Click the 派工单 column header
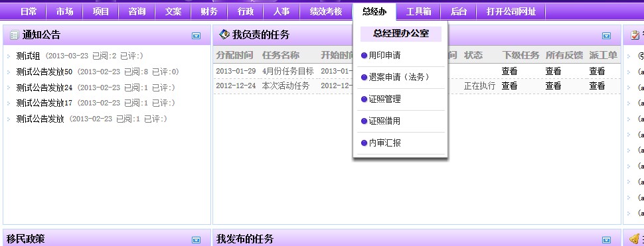Screen dimensions: 644x246 tap(603, 55)
